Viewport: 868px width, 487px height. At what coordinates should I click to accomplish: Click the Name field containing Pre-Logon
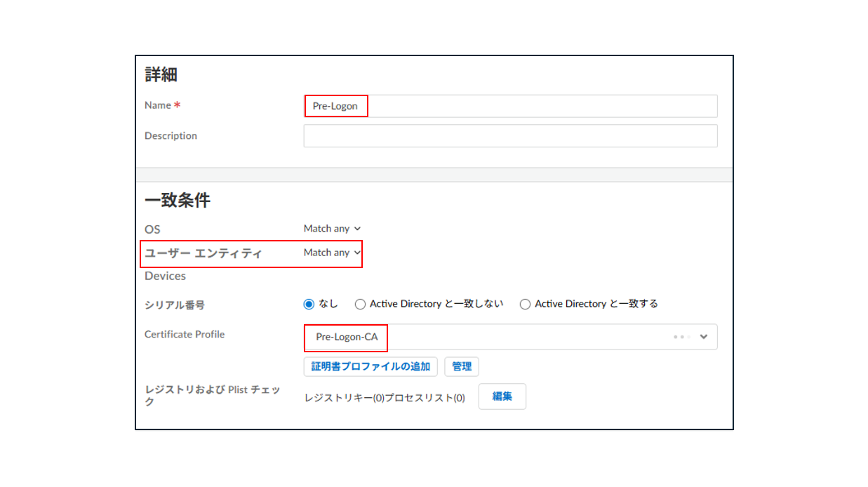click(x=510, y=106)
